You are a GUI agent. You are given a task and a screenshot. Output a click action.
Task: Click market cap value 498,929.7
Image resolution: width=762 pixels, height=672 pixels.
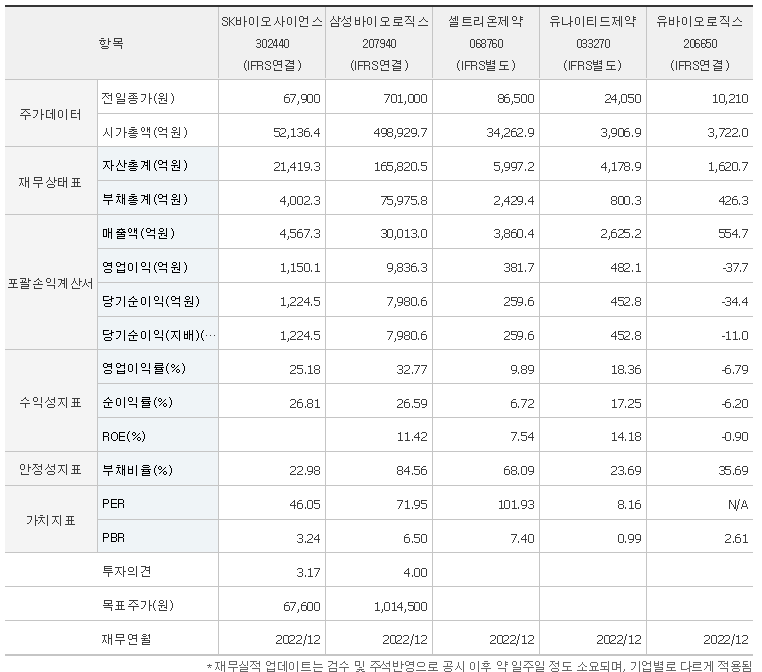400,133
